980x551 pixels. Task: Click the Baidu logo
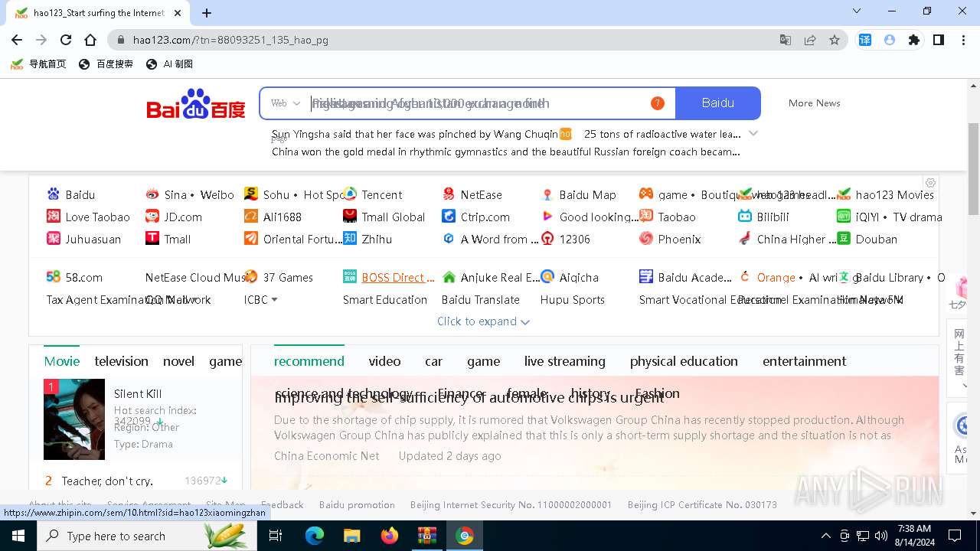click(x=196, y=104)
